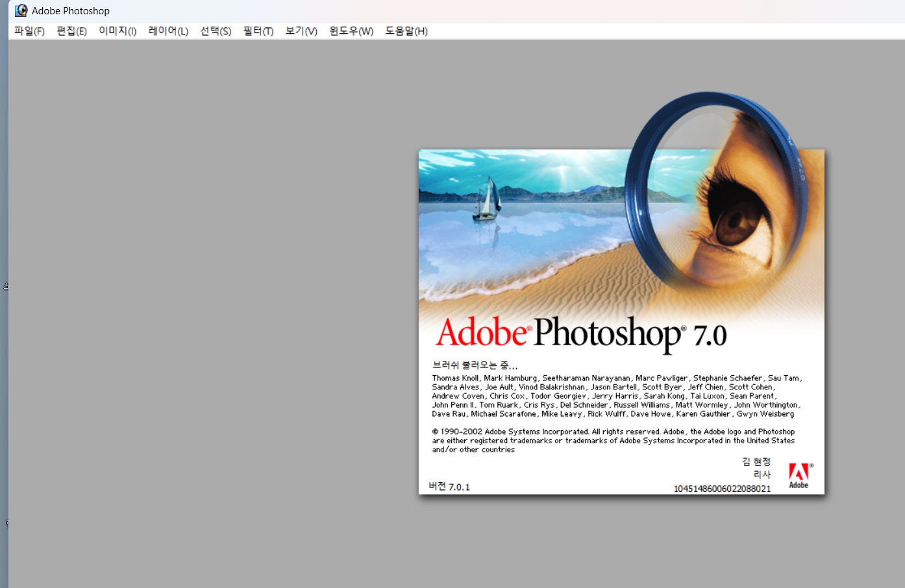Open the 윈도우(W) menu

(x=351, y=31)
